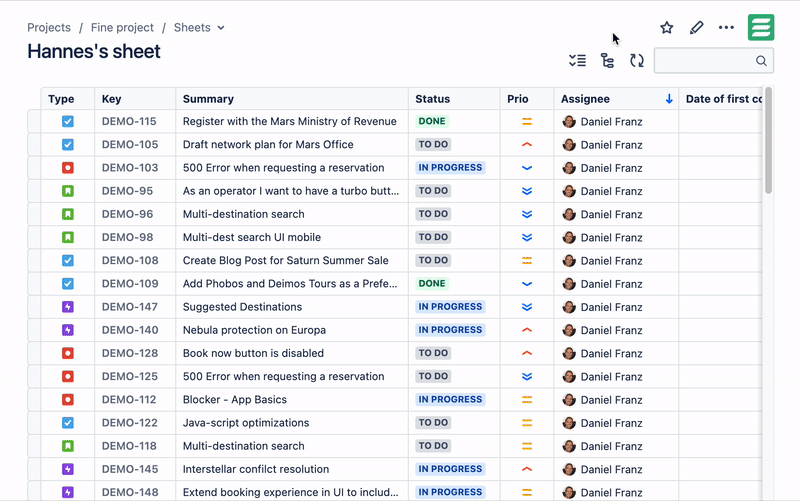Click priority icon for DEMO-140
Viewport: 800px width, 501px height.
[x=527, y=330]
